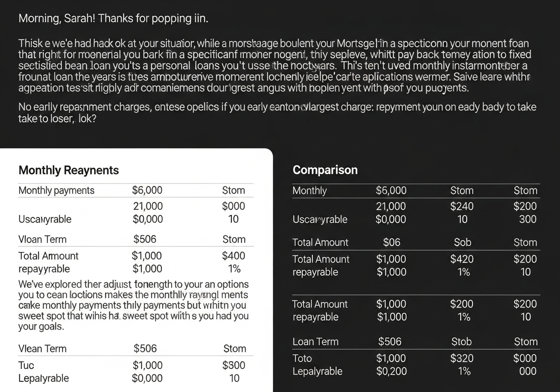Select the "$320" cell in Comparison table
The image size is (560, 392).
point(462,358)
